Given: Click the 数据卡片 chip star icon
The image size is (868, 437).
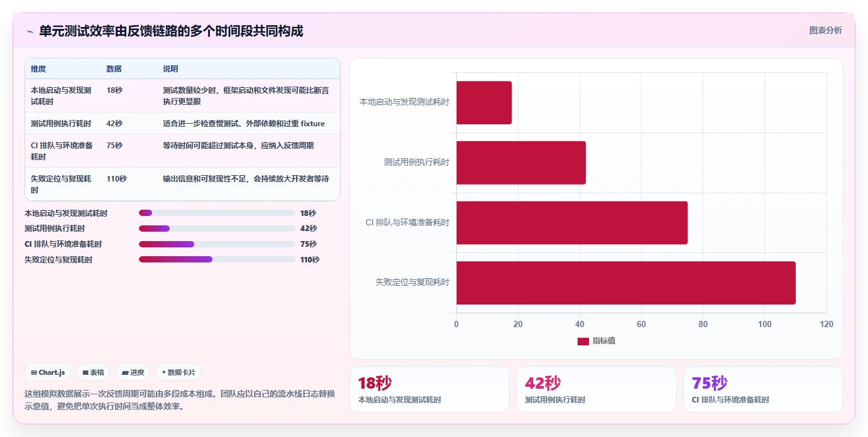Looking at the screenshot, I should pyautogui.click(x=163, y=372).
